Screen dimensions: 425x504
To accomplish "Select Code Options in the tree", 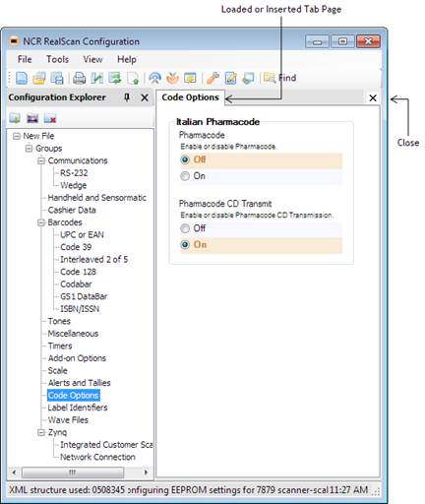I will 74,396.
